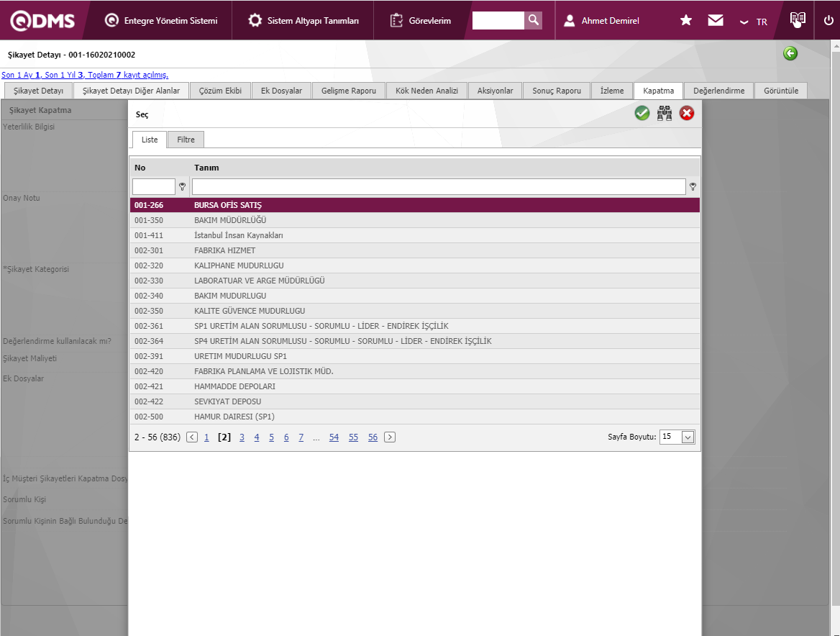Go to page 3 of the list

242,437
